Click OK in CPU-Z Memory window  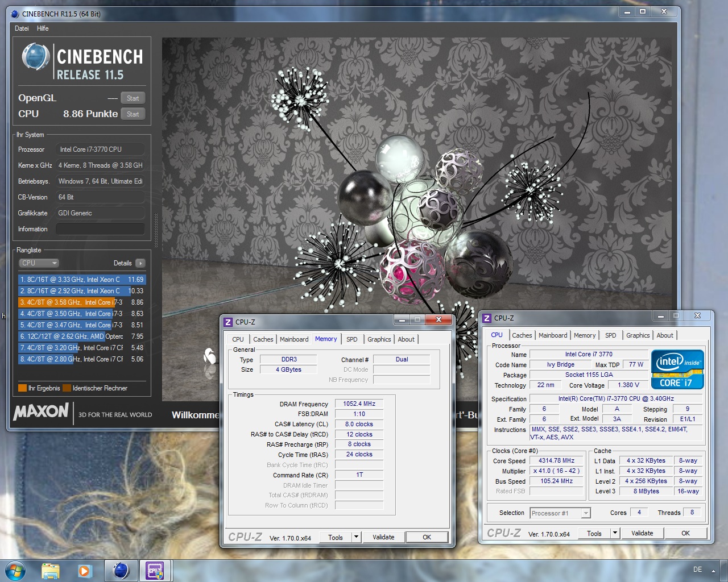click(x=427, y=537)
